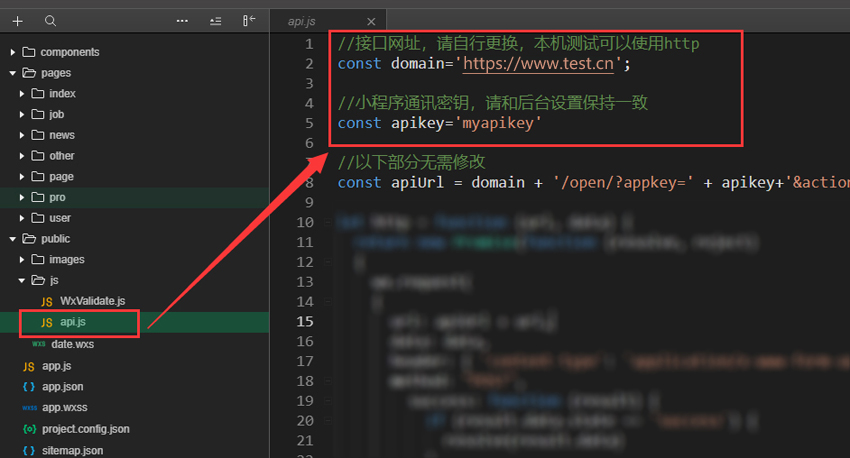Click the project.config.json file icon
Screen dimensions: 850x458
click(x=29, y=429)
